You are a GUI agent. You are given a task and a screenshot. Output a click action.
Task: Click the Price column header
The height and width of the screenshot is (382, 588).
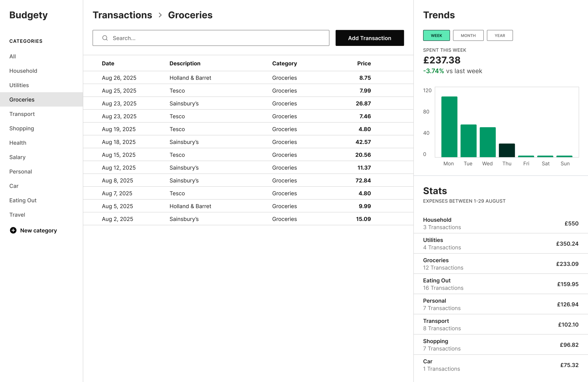pos(364,63)
